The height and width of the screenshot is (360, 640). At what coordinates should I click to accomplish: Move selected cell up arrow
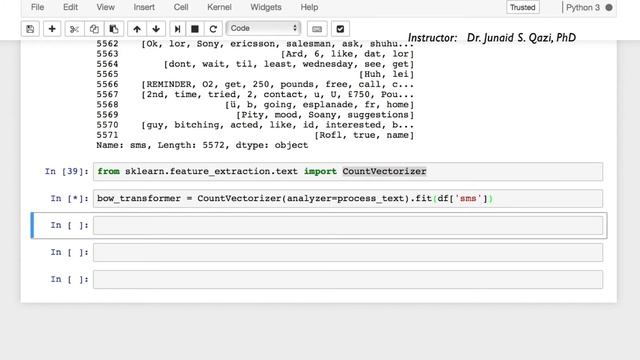tap(137, 29)
